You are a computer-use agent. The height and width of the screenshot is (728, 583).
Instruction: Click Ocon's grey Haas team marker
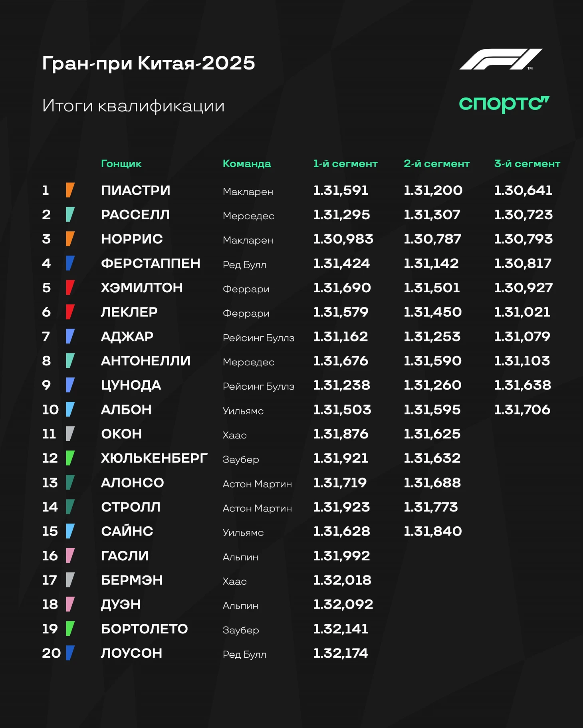click(70, 434)
